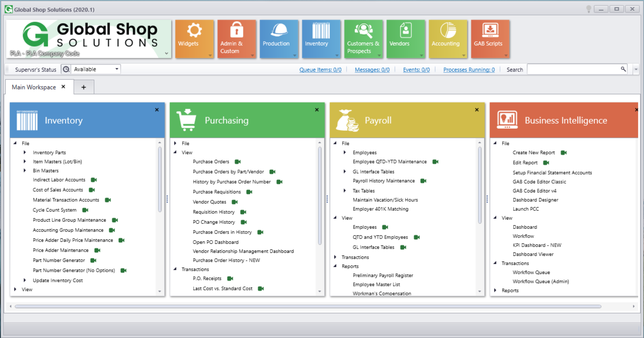This screenshot has width=644, height=338.
Task: Open the Vendors module icon
Action: click(406, 38)
